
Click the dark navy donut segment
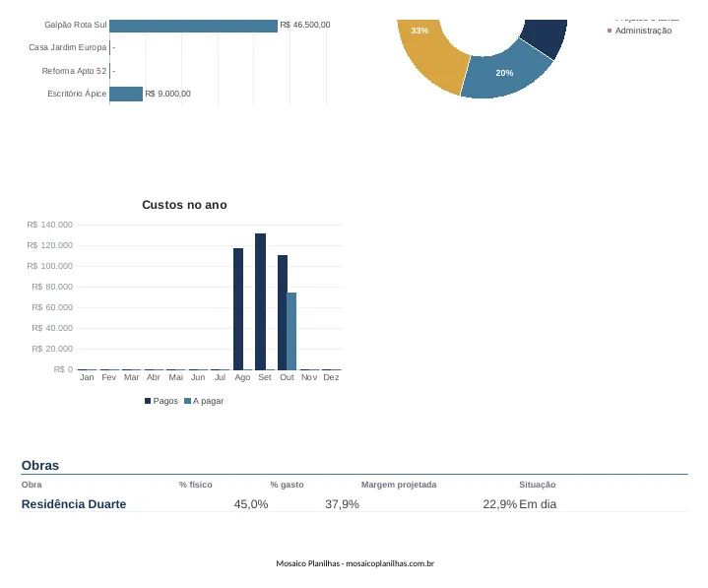547,36
